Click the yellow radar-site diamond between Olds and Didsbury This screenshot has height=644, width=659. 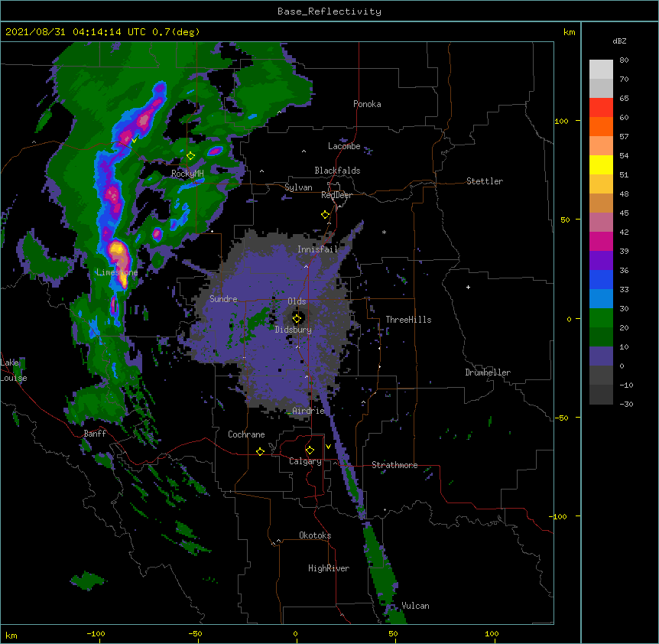pos(297,319)
